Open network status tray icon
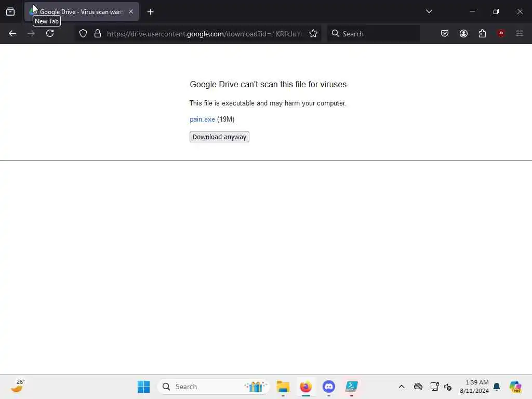 (x=435, y=387)
